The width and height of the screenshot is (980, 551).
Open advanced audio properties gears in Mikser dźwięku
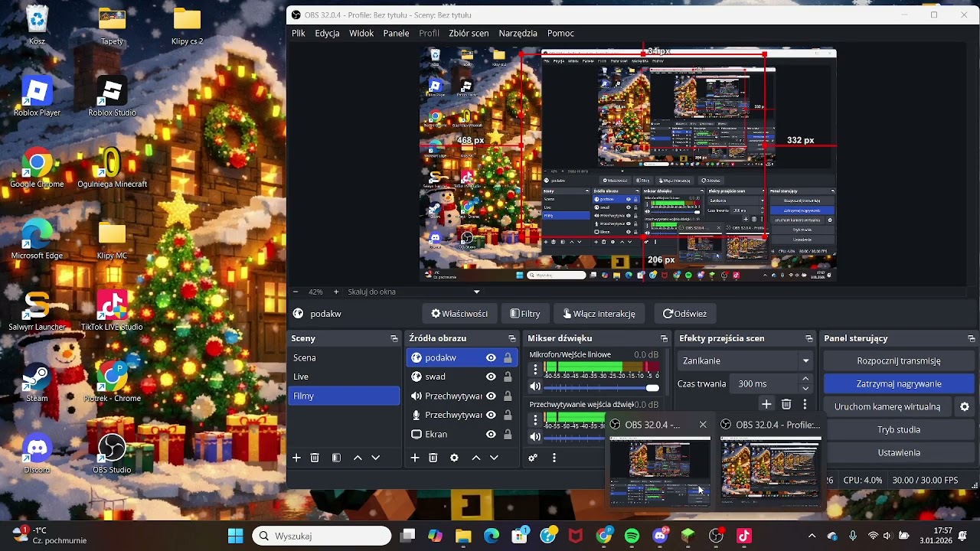(533, 458)
